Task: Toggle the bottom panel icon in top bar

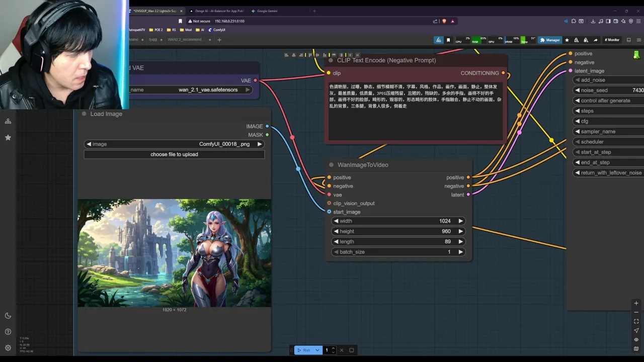Action: [x=628, y=40]
